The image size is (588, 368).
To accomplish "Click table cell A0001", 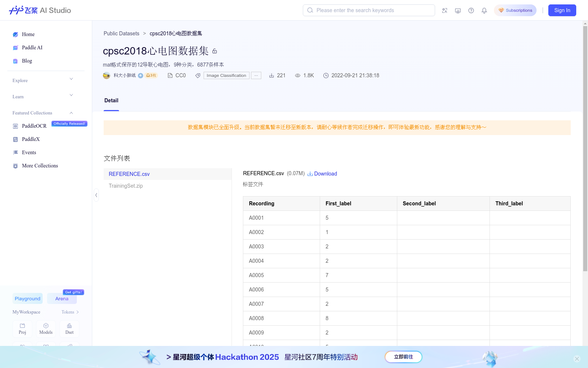I will tap(282, 218).
